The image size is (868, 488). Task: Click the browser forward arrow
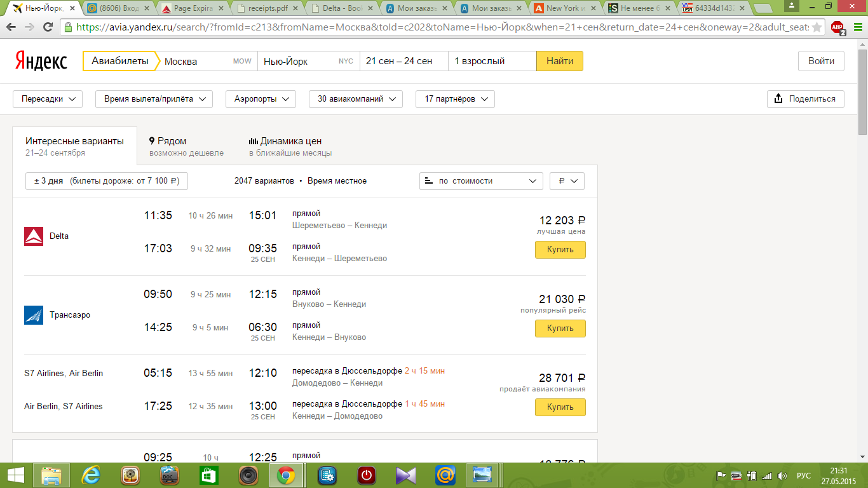click(x=30, y=27)
